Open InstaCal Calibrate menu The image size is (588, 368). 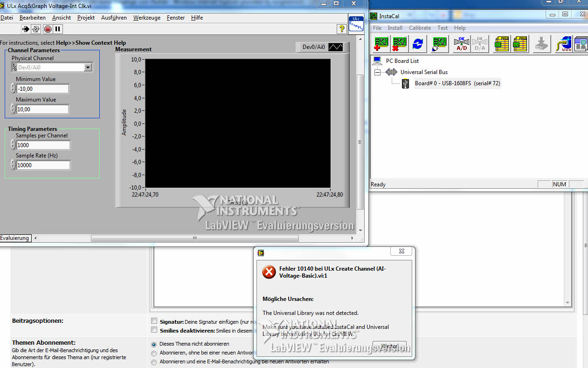pyautogui.click(x=420, y=28)
